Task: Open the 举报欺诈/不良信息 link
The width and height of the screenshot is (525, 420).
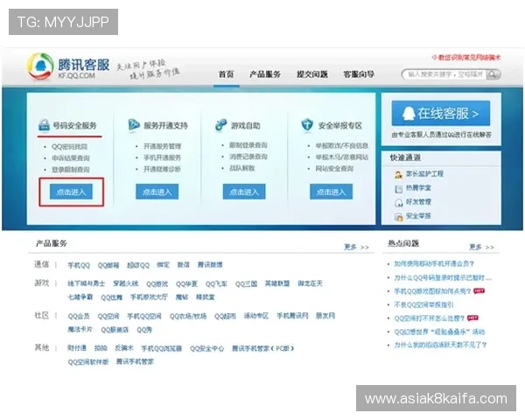Action: [342, 146]
